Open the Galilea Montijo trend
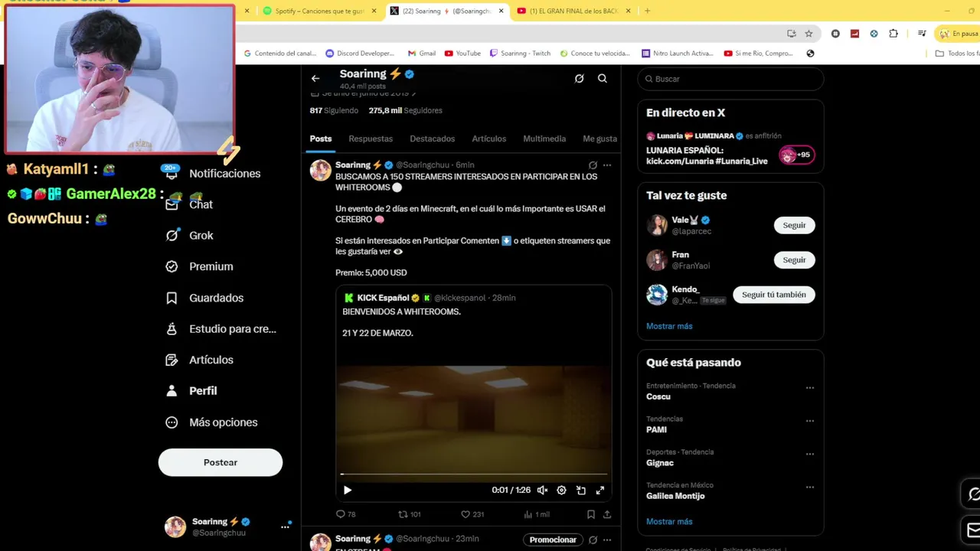 [675, 496]
